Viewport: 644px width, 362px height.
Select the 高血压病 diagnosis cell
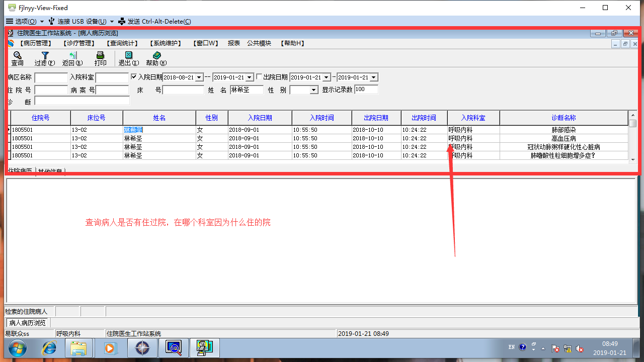tap(564, 138)
